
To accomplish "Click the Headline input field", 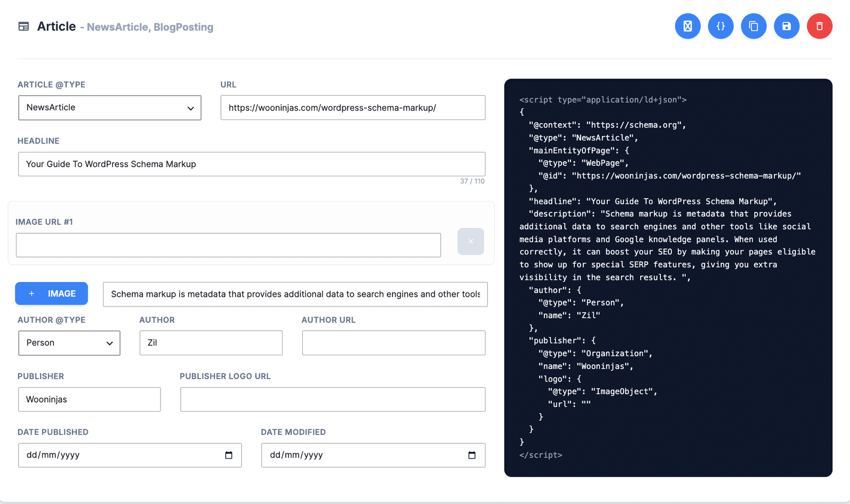I will pyautogui.click(x=252, y=164).
